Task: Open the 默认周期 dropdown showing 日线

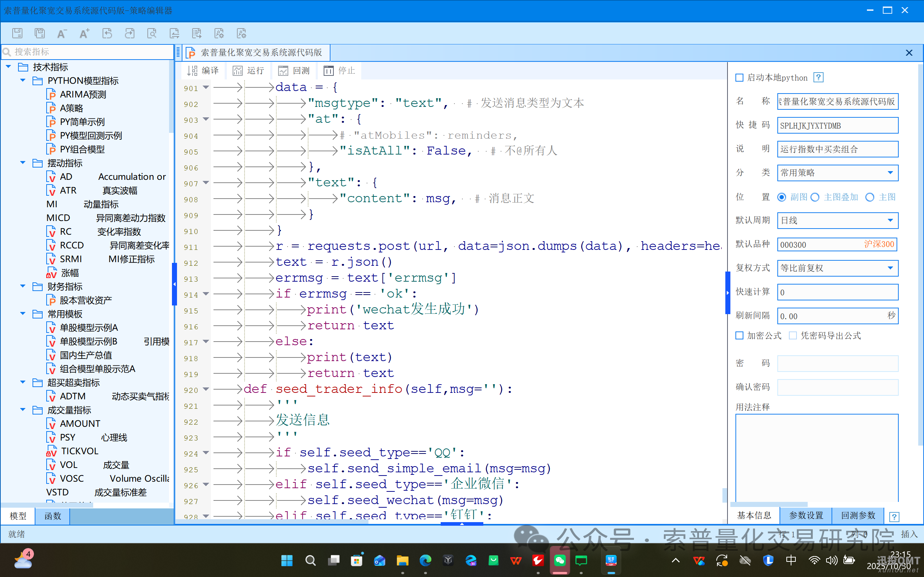Action: [x=891, y=220]
